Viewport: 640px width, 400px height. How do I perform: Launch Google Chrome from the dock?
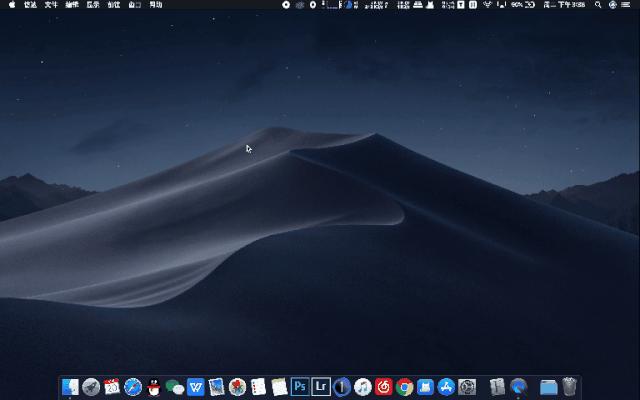click(x=404, y=387)
